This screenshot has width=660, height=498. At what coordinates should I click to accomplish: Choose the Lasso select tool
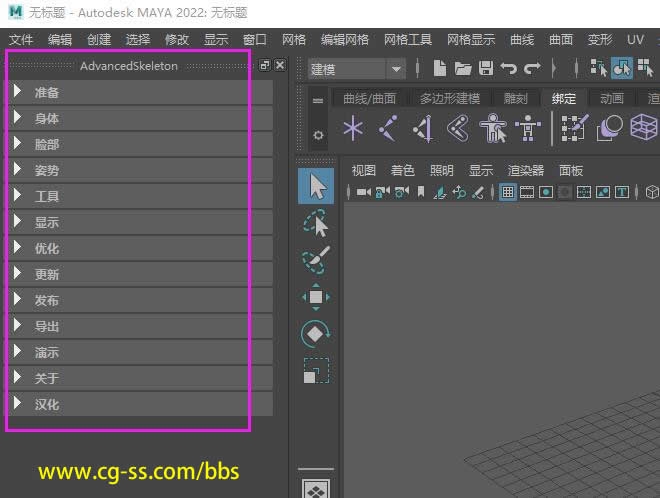coord(316,224)
